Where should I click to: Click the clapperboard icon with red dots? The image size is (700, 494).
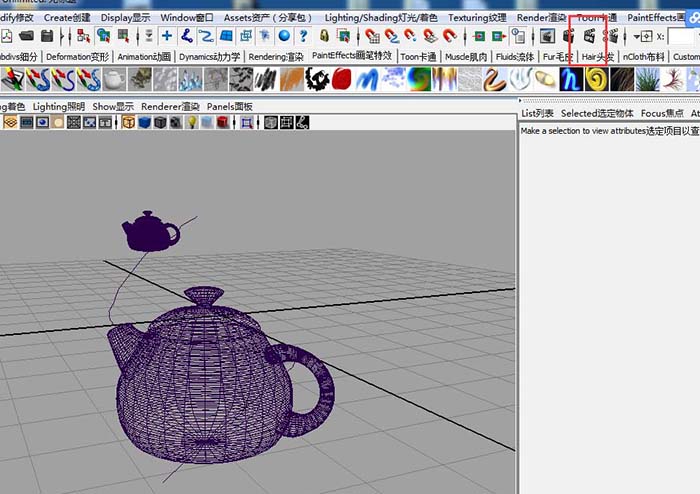[x=611, y=36]
